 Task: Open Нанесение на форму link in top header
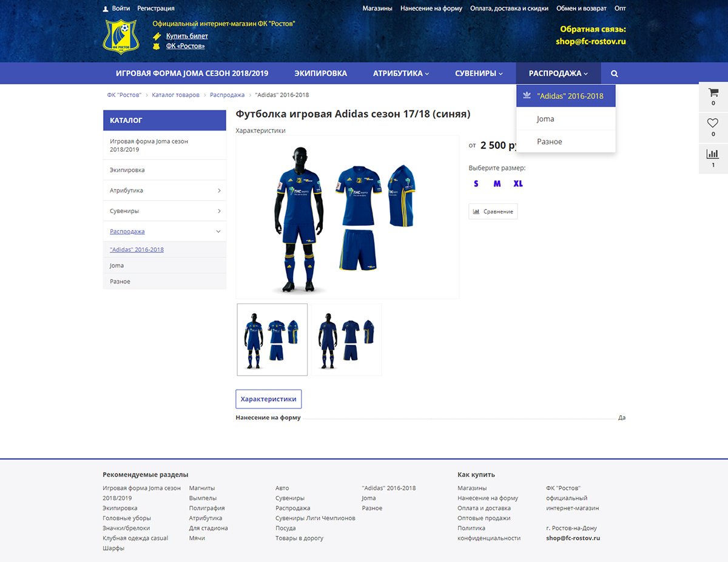click(431, 8)
